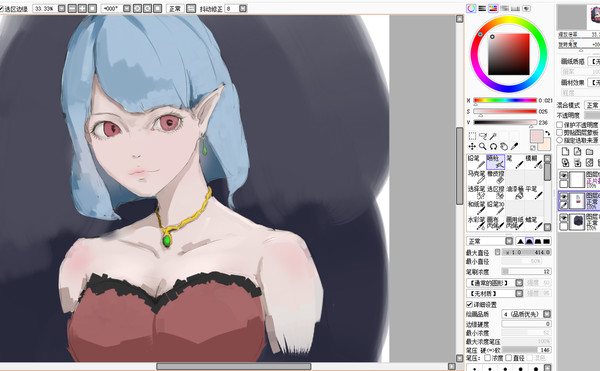Open layer 混合模式 blend mode dropdown
Image resolution: width=600 pixels, height=371 pixels.
(x=592, y=105)
